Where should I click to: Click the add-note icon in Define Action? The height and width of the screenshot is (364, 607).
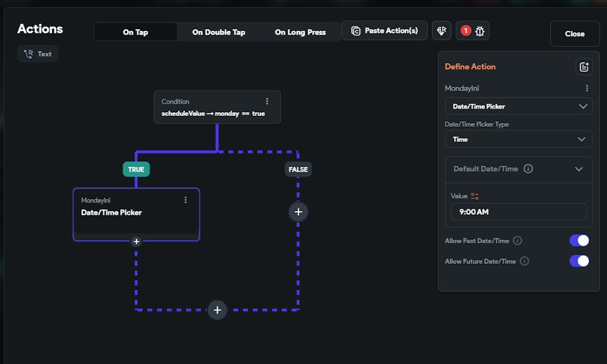(584, 67)
